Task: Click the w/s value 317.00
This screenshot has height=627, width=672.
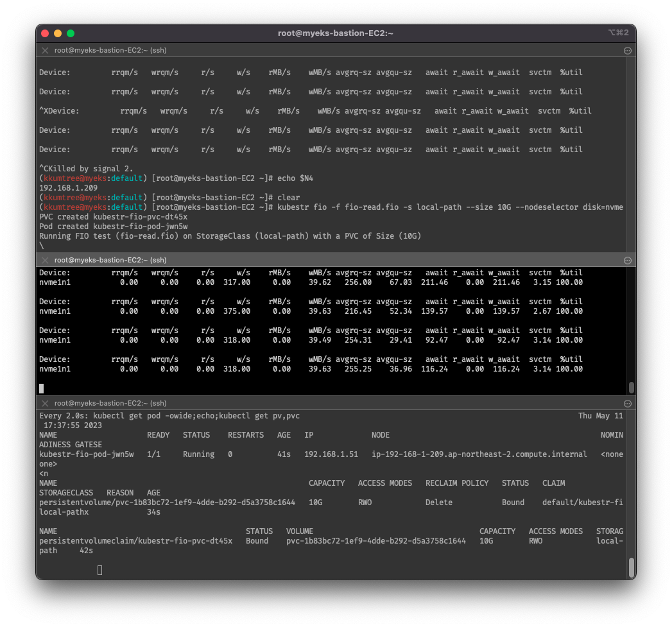Action: [x=237, y=282]
